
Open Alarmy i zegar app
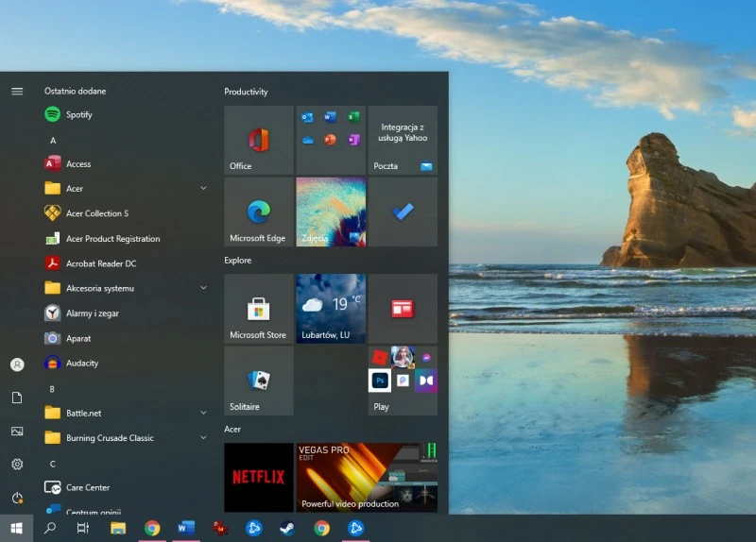[126, 313]
